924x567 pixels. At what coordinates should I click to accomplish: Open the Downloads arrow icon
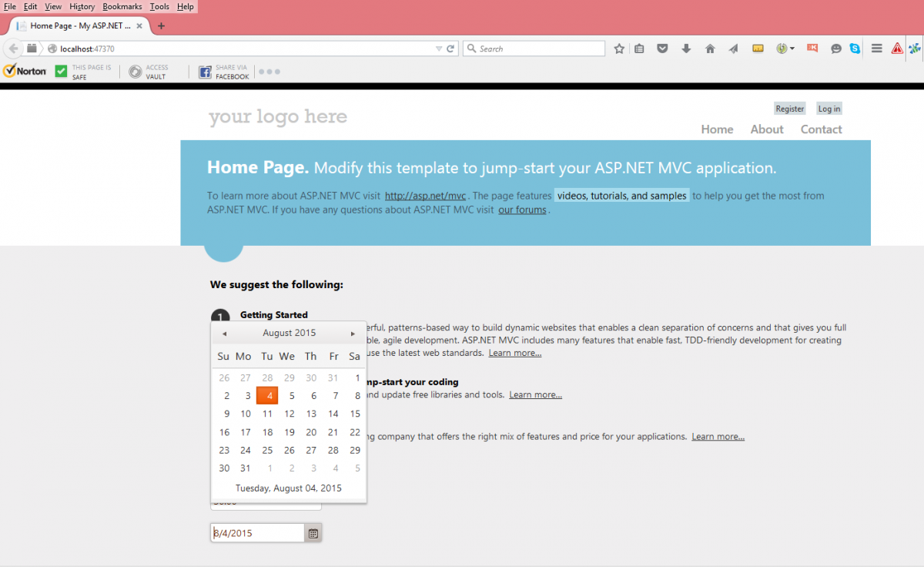[x=686, y=49]
